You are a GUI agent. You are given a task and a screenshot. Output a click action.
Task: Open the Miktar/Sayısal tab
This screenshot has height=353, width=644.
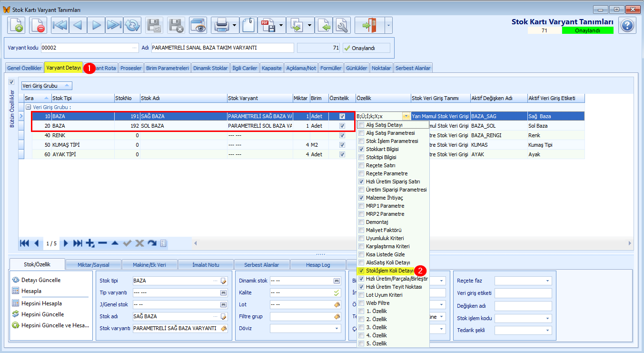(93, 264)
